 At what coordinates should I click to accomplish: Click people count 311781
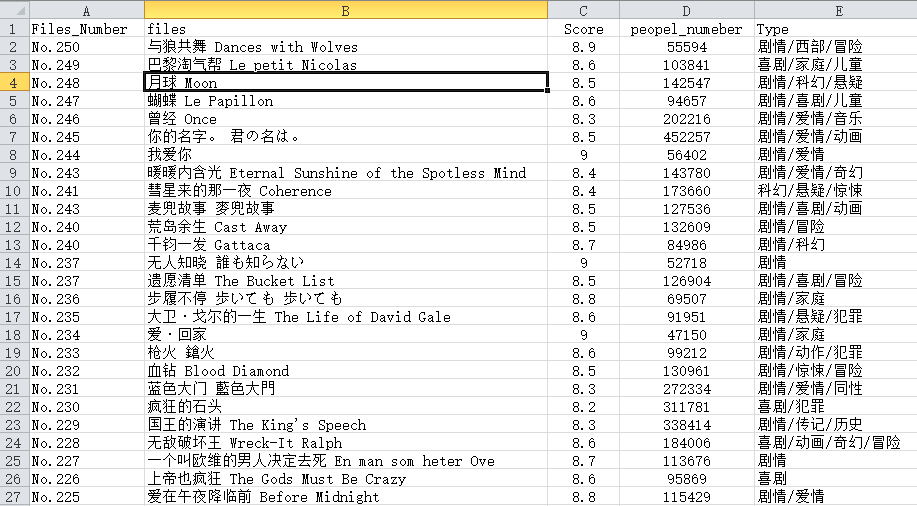click(687, 407)
